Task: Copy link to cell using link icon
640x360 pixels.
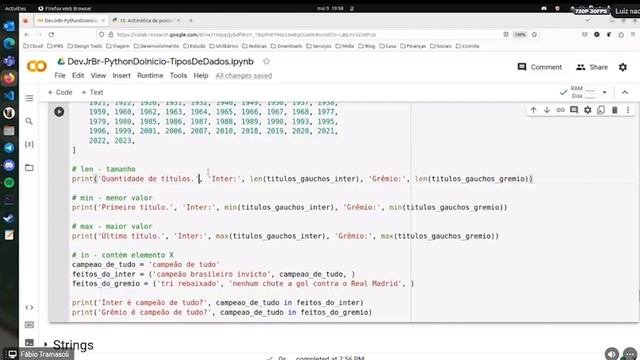Action: pos(560,110)
